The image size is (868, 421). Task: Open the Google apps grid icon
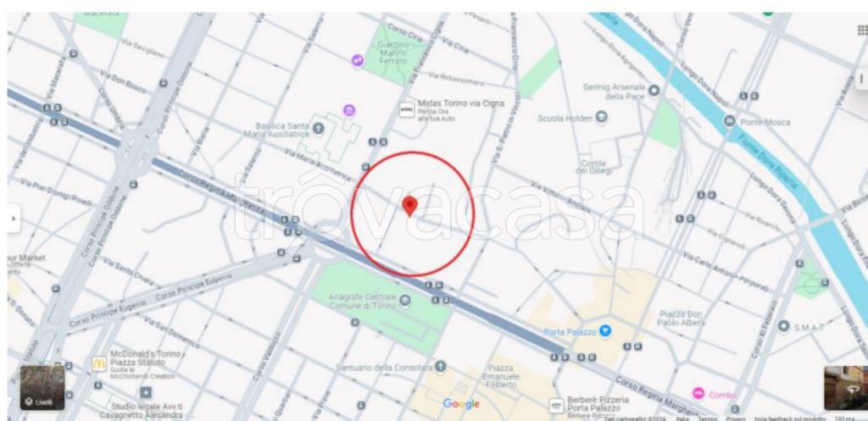(x=862, y=30)
